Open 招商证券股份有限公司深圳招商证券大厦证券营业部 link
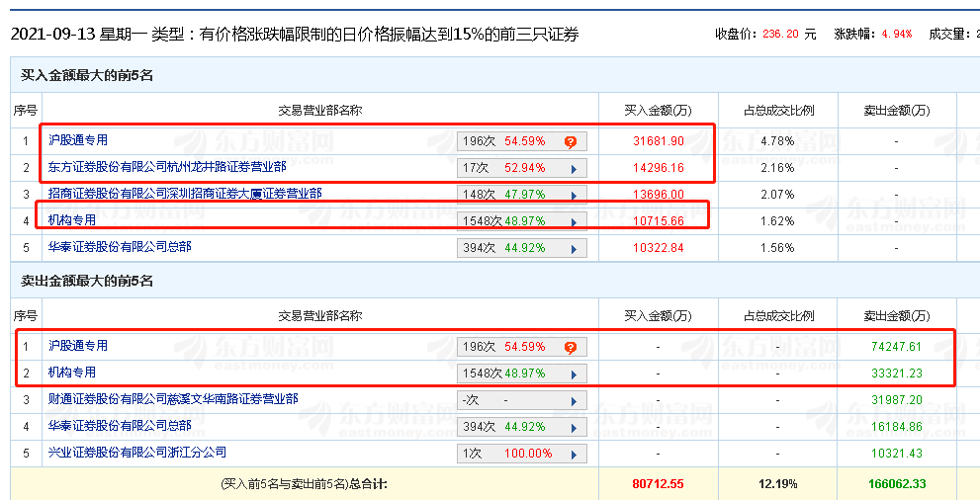 click(185, 194)
